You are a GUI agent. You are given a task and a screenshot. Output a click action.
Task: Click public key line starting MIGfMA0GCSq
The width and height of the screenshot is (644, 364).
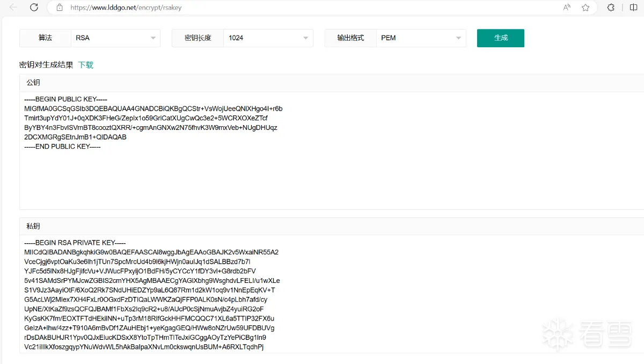[x=153, y=109]
